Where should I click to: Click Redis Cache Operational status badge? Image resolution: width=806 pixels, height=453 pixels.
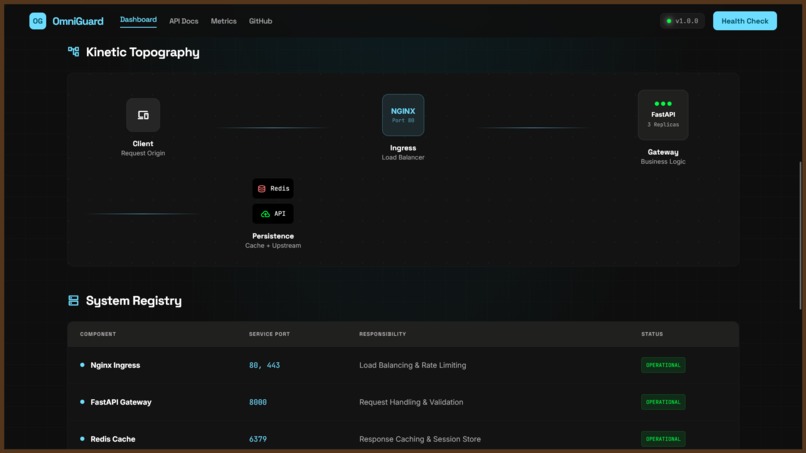click(x=663, y=439)
